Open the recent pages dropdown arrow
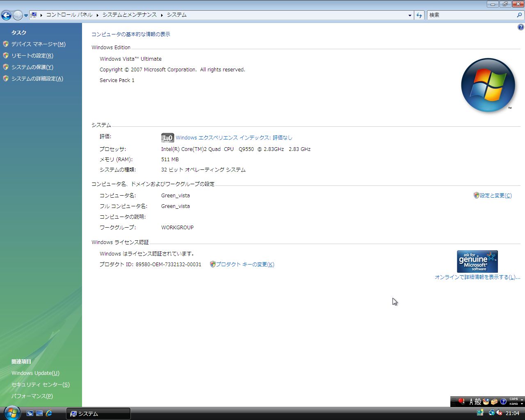This screenshot has width=525, height=420. [x=26, y=16]
